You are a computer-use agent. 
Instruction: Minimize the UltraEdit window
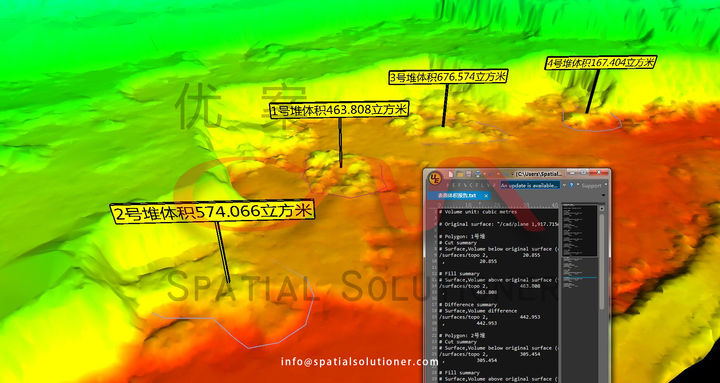pos(572,173)
